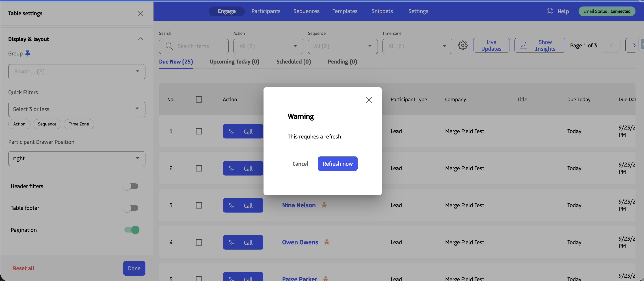This screenshot has height=281, width=644.
Task: Click Cancel in Warning dialog
Action: (x=300, y=164)
